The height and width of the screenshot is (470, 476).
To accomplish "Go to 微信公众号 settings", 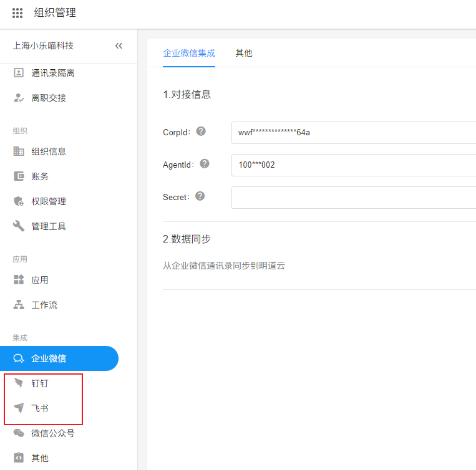I will tap(52, 433).
